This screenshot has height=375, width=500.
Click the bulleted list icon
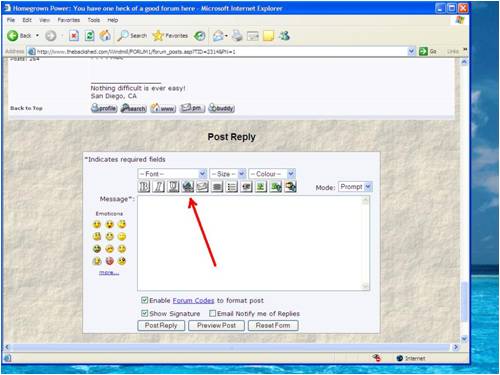click(231, 186)
